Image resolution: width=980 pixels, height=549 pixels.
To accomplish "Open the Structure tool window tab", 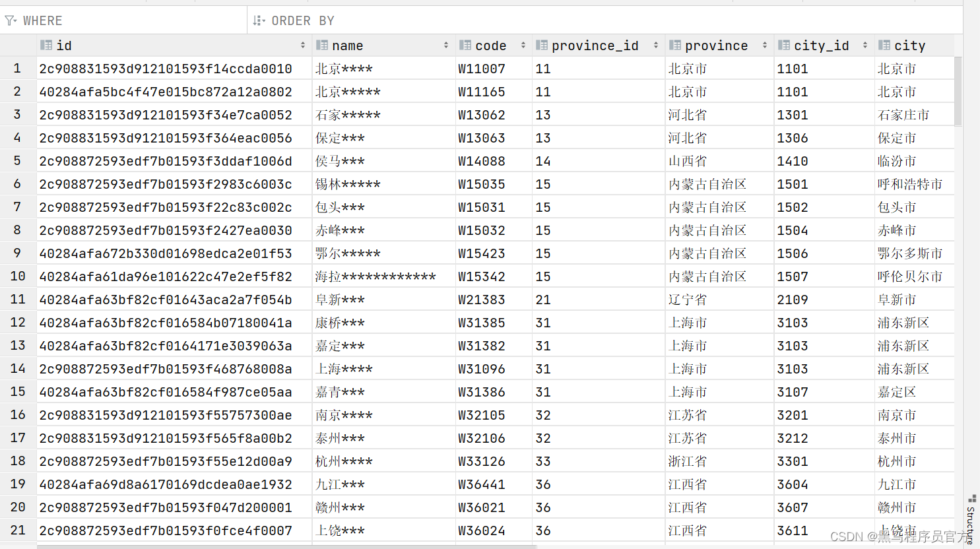I will pos(971,519).
